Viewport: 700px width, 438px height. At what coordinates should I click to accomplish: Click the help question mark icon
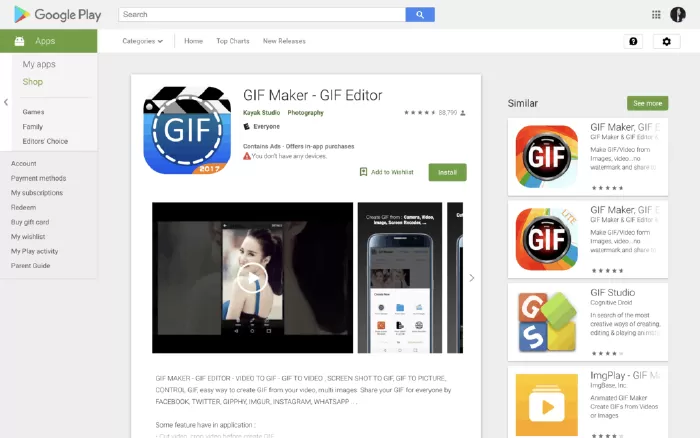(633, 42)
